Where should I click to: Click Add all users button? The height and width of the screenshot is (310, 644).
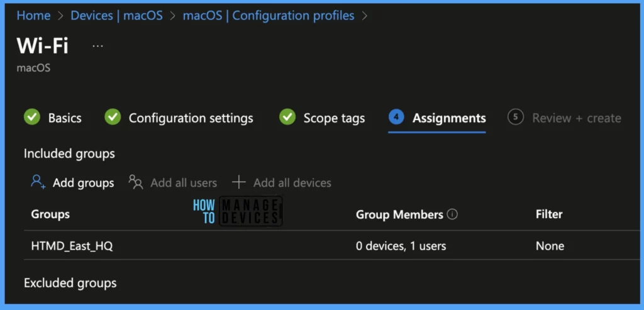[172, 182]
